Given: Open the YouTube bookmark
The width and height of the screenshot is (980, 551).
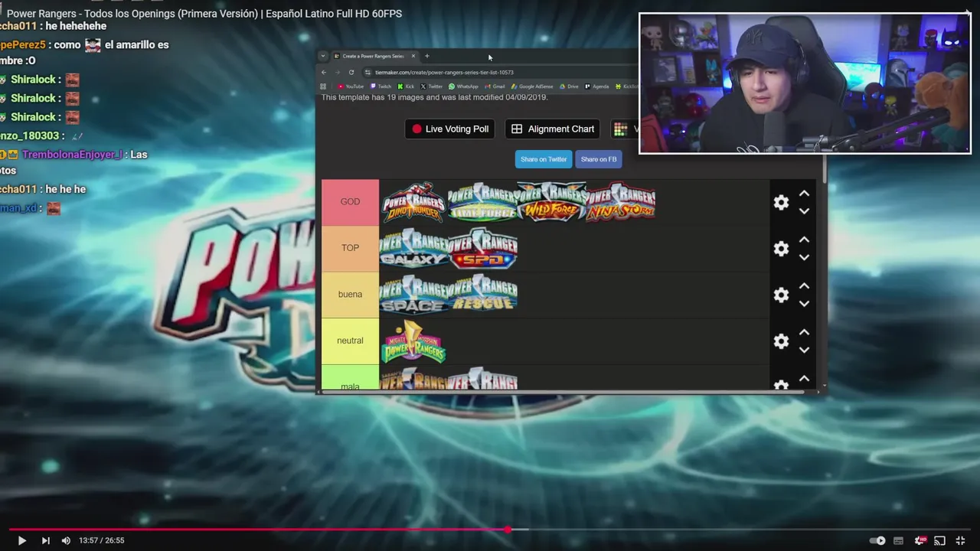Looking at the screenshot, I should (351, 86).
